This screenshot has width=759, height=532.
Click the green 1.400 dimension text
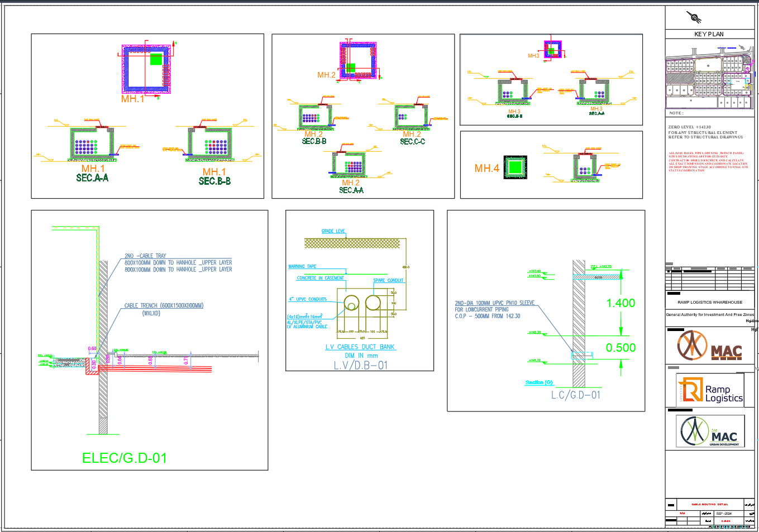click(x=620, y=303)
